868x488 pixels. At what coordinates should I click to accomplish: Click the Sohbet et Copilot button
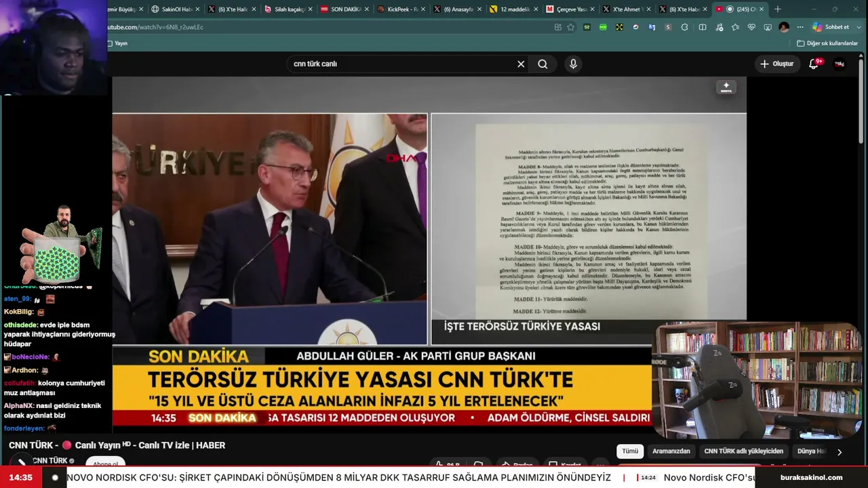[x=831, y=27]
